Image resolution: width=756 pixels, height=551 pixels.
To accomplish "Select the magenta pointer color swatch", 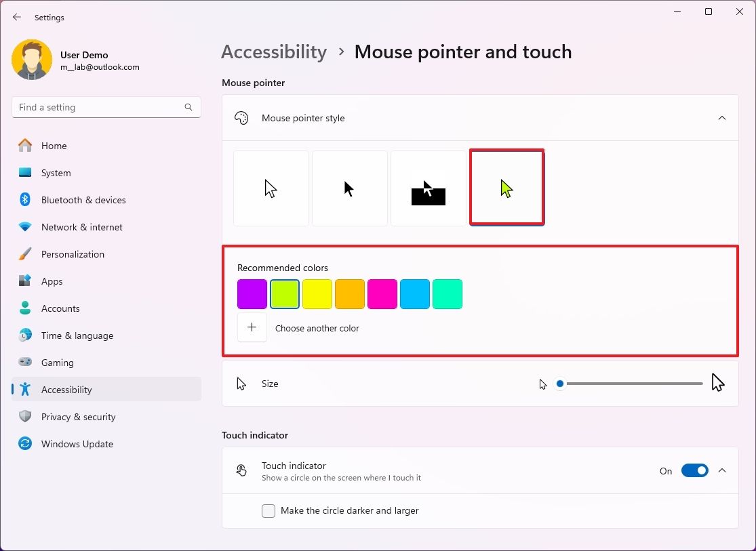I will click(382, 293).
